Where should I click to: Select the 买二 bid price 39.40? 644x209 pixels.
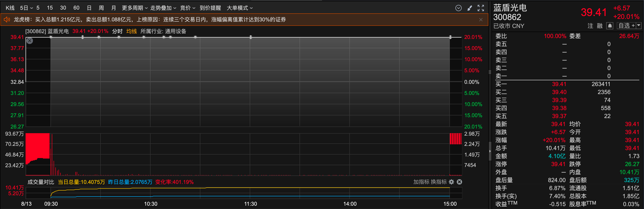point(559,92)
